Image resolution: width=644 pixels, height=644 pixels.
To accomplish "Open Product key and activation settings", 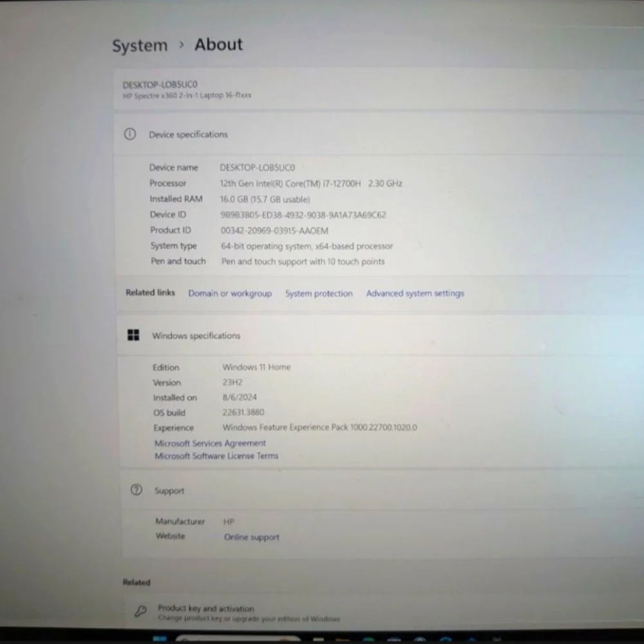I will pyautogui.click(x=383, y=611).
